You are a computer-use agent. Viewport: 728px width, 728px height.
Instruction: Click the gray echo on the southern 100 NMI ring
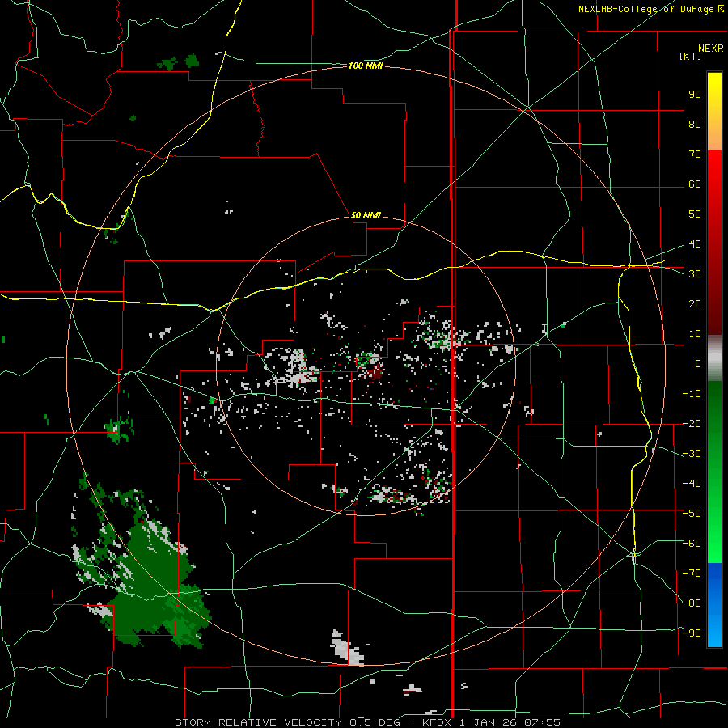(x=347, y=648)
